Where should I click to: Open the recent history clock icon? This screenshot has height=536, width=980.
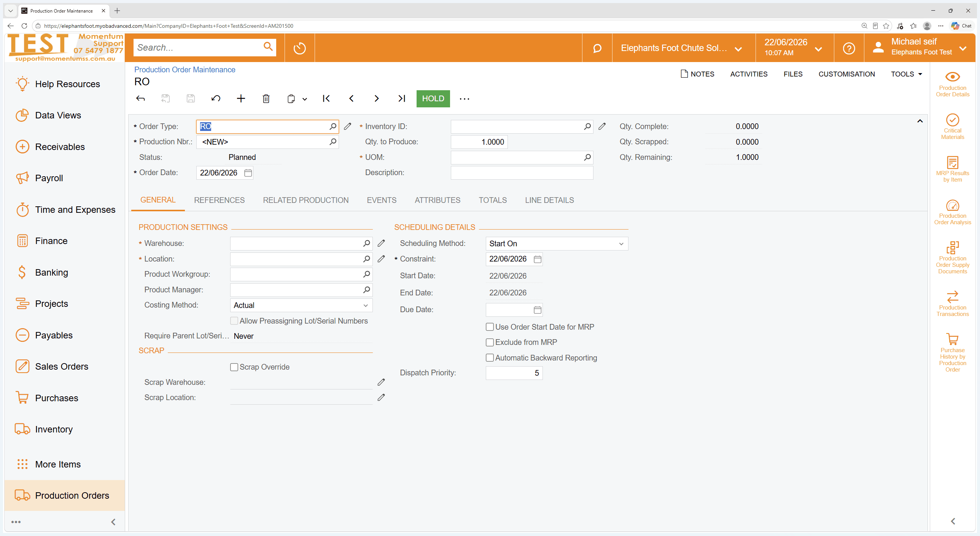coord(299,48)
